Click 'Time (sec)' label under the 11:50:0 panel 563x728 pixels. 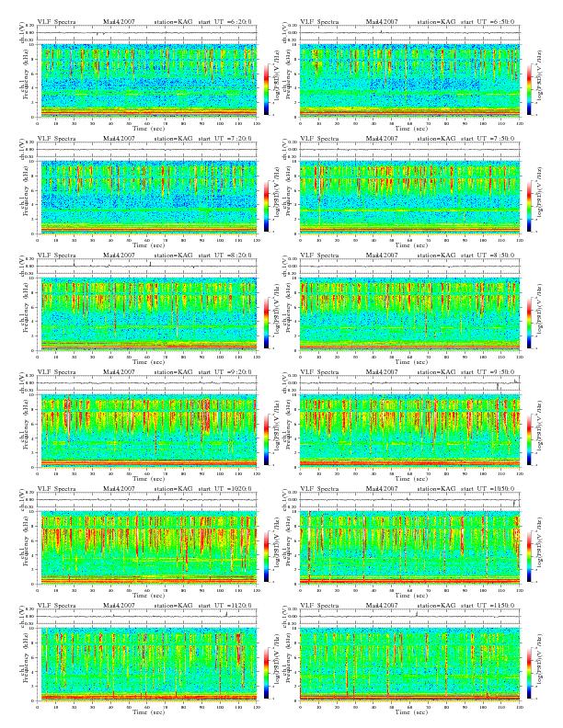click(411, 711)
